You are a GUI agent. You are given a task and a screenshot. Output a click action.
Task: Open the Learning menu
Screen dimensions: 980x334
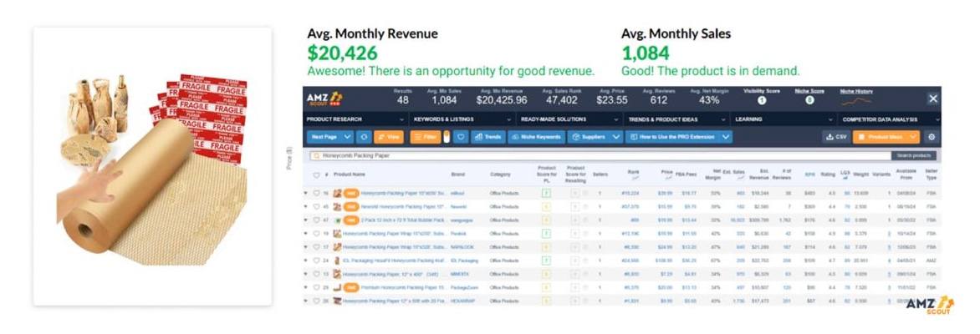pos(783,119)
